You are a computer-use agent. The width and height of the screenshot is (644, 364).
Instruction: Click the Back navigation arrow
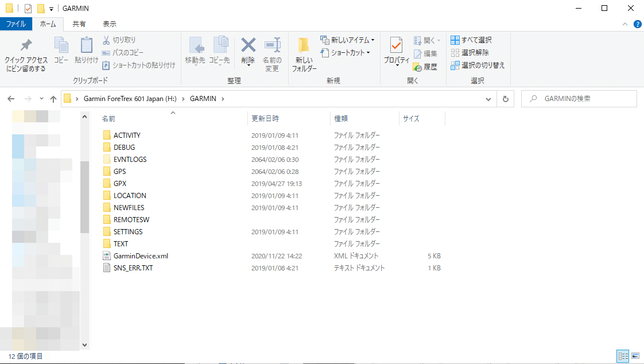click(11, 99)
